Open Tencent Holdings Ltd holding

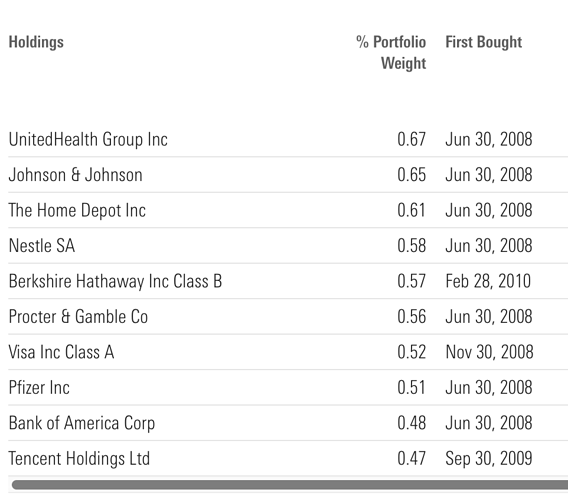point(79,459)
